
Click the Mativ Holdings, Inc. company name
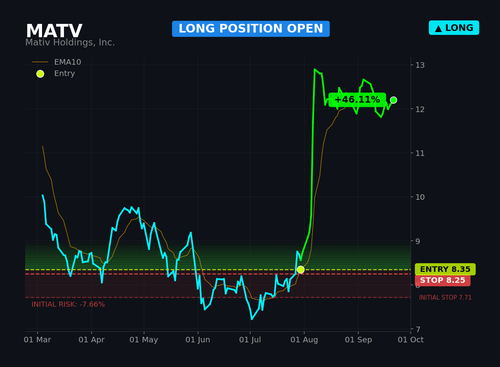point(70,43)
